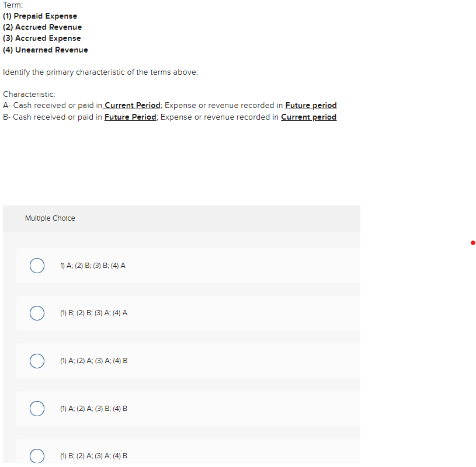Image resolution: width=476 pixels, height=467 pixels.
Task: Click the term (2) Accrued Revenue
Action: coord(42,27)
